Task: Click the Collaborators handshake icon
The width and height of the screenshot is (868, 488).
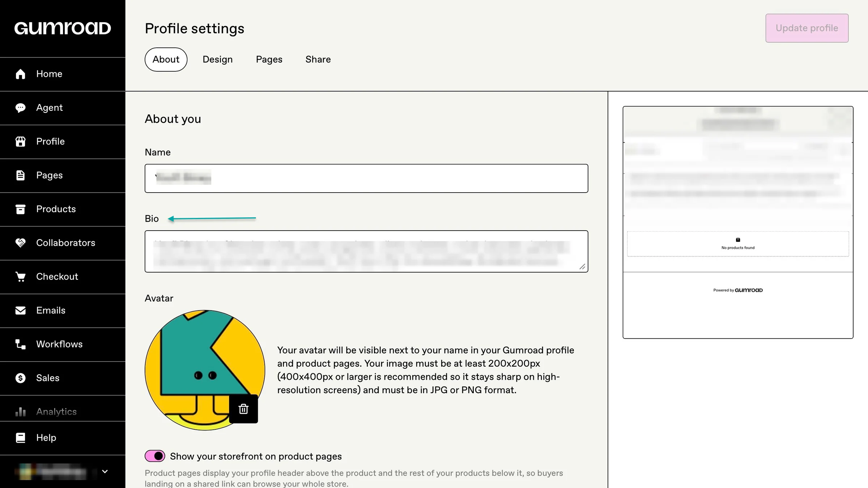Action: (x=21, y=243)
